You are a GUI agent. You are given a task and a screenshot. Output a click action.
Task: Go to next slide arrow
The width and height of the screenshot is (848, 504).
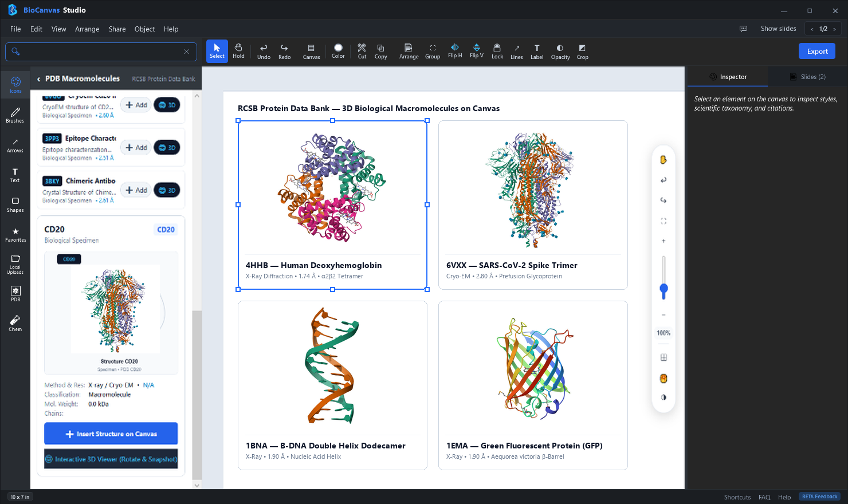coord(834,29)
